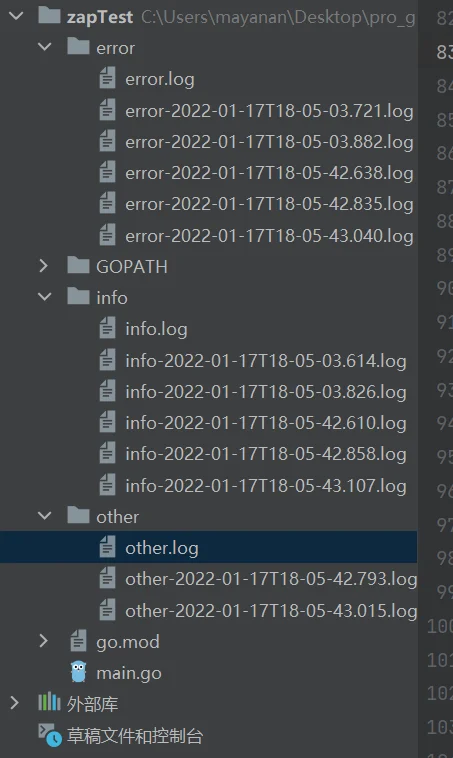453x758 pixels.
Task: Select info-2022-01-17T18-05-43.107.log file
Action: 265,485
